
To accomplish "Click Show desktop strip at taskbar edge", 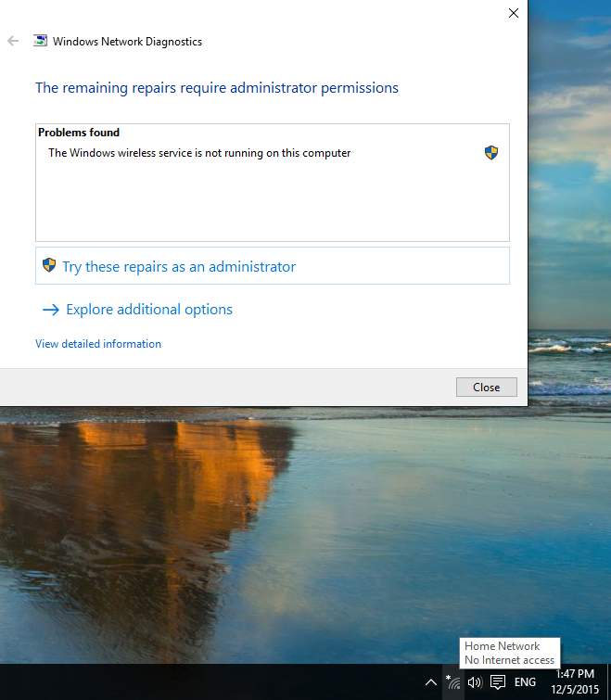I will pyautogui.click(x=609, y=681).
